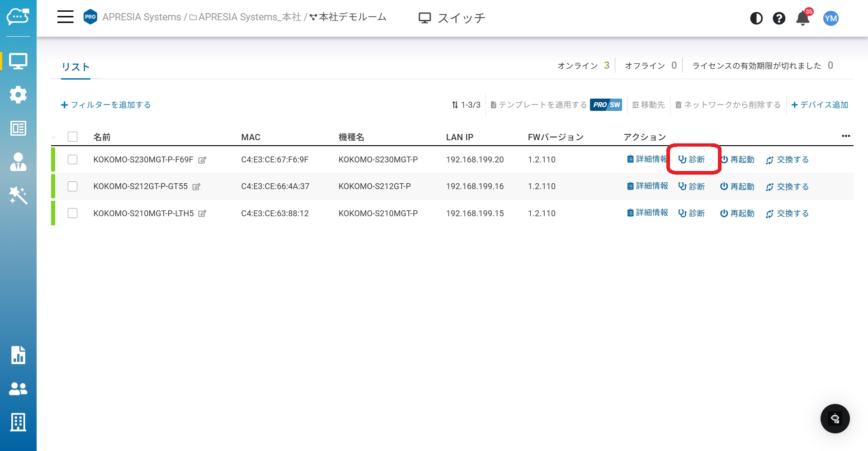Edit name of KOKOMO-S230MGT-P-F69F
Viewport: 868px width, 451px height.
coord(203,160)
